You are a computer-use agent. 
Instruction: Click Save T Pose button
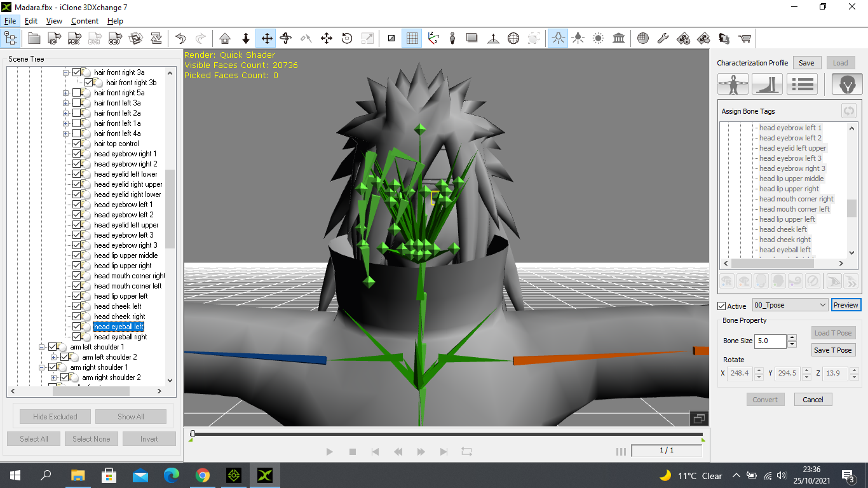point(832,350)
